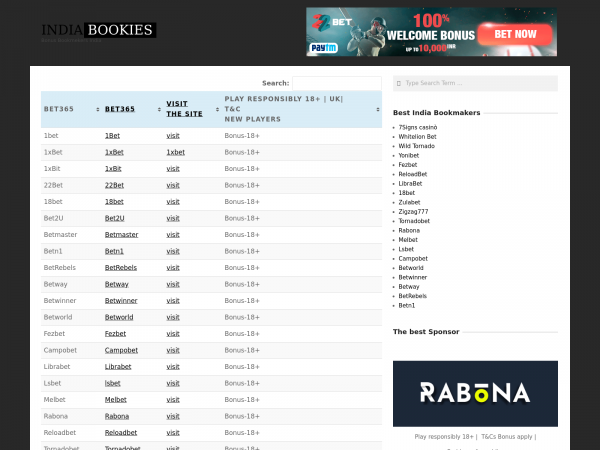Open the Fezbet table link
This screenshot has width=600, height=450.
(x=115, y=333)
